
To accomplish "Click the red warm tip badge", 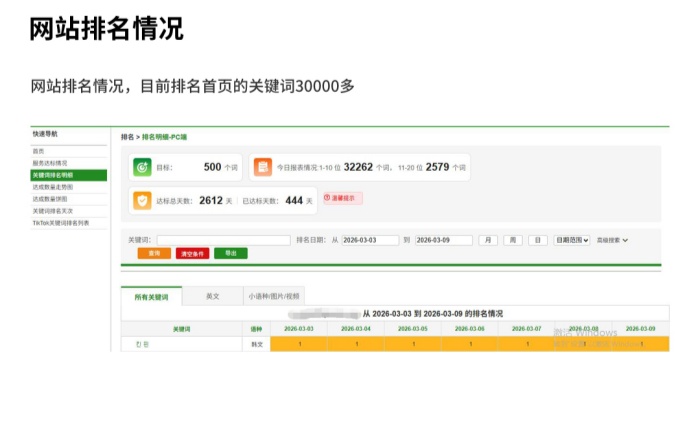I will coord(342,199).
